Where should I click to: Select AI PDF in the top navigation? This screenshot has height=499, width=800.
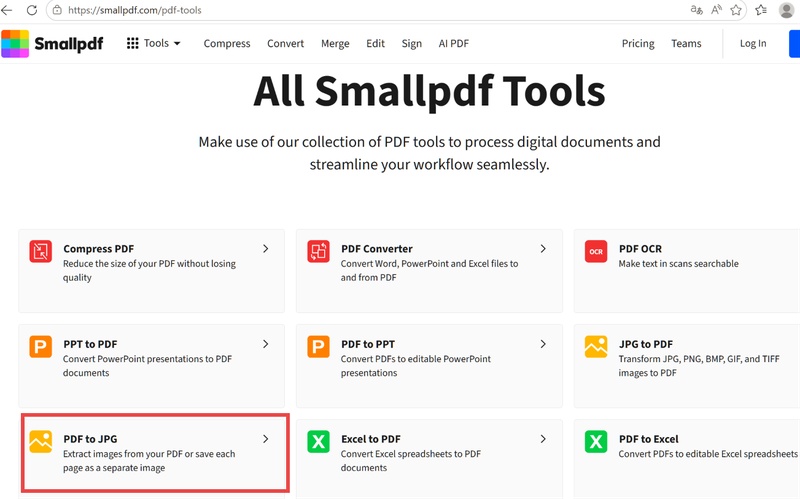pos(454,43)
